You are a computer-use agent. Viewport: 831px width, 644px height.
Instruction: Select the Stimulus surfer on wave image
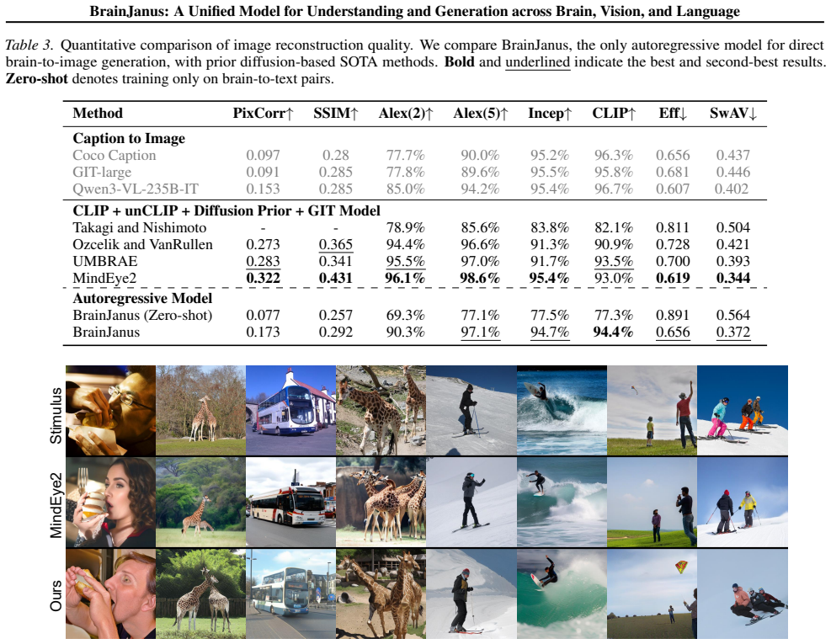pos(562,410)
